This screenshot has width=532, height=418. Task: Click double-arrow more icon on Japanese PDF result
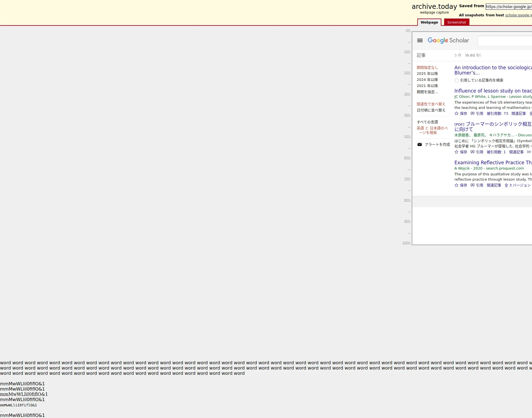(x=529, y=152)
